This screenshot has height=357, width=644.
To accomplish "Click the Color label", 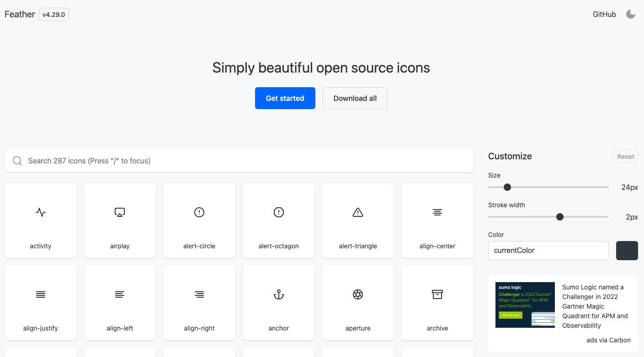I will pos(496,235).
